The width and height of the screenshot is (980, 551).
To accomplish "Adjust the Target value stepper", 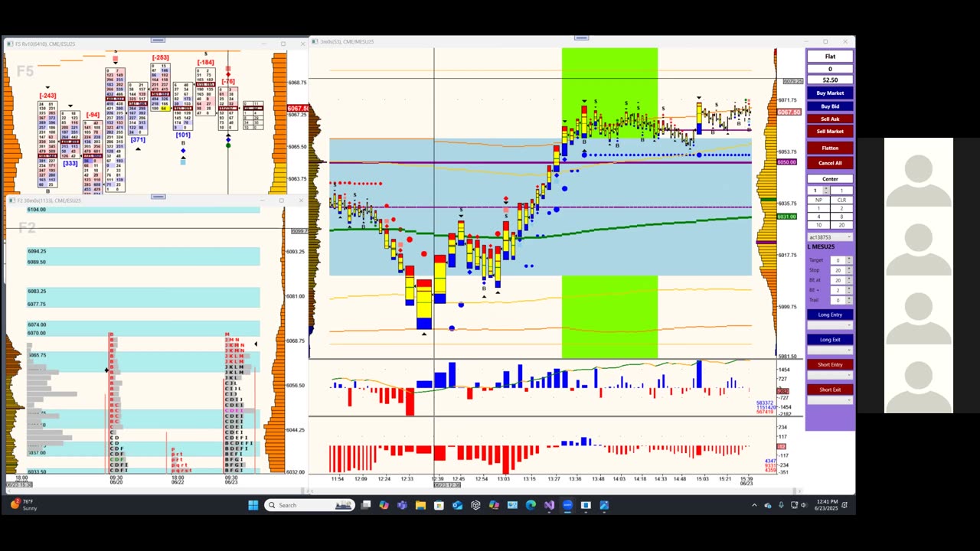I will 849,260.
